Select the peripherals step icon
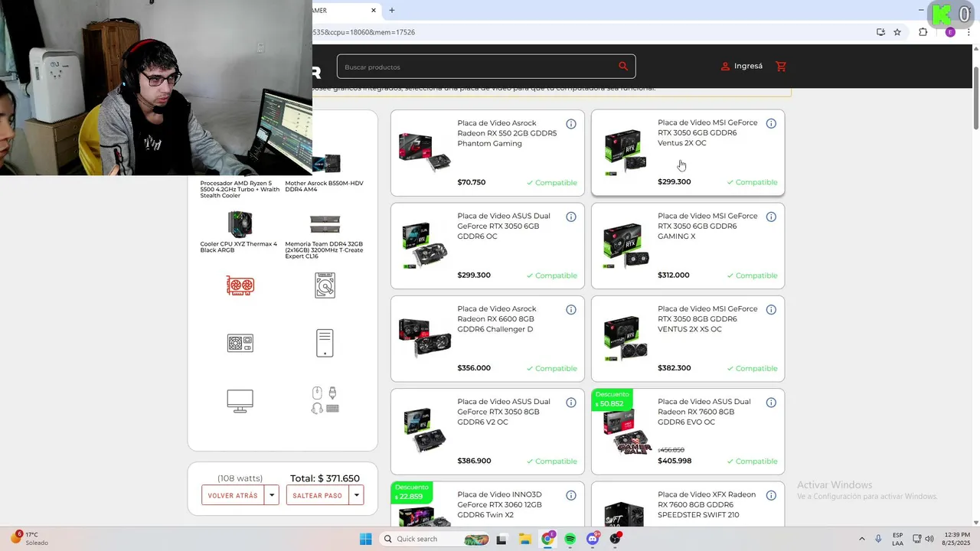980x551 pixels. [325, 400]
